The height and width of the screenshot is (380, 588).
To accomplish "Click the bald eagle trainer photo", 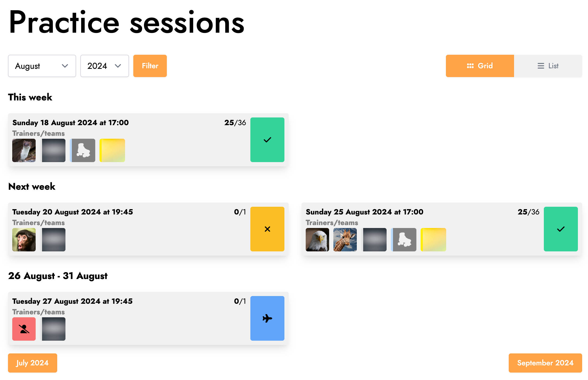I will (x=317, y=240).
